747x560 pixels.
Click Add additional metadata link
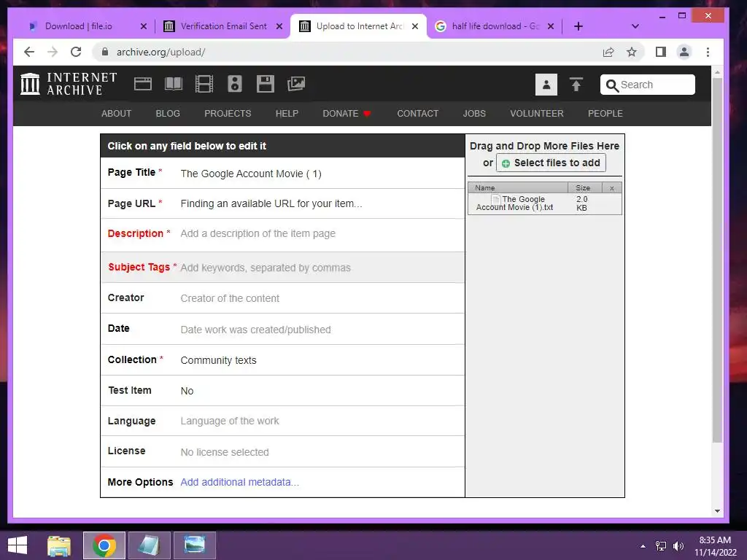[x=239, y=483]
